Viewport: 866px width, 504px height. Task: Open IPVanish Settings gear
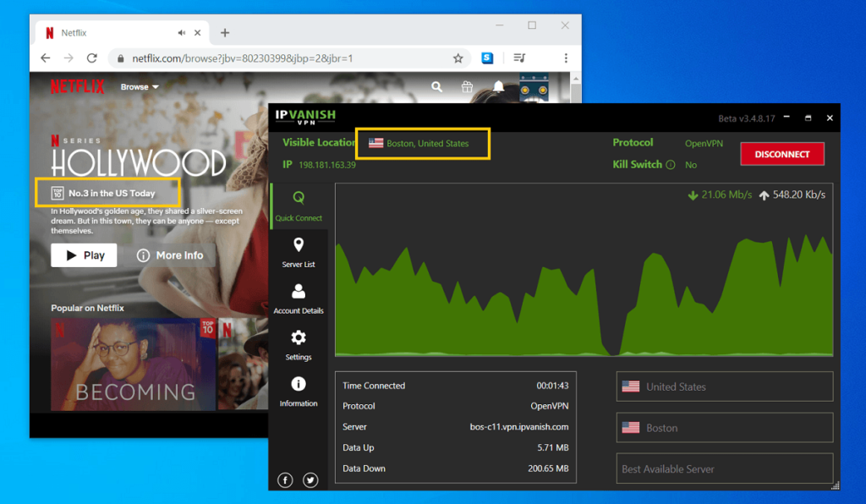pyautogui.click(x=299, y=346)
